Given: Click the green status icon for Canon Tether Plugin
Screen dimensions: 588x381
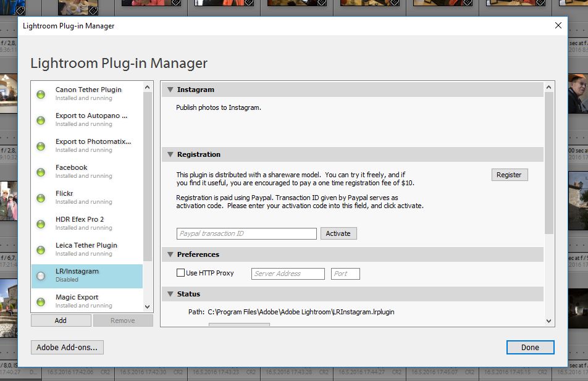Looking at the screenshot, I should [x=41, y=94].
